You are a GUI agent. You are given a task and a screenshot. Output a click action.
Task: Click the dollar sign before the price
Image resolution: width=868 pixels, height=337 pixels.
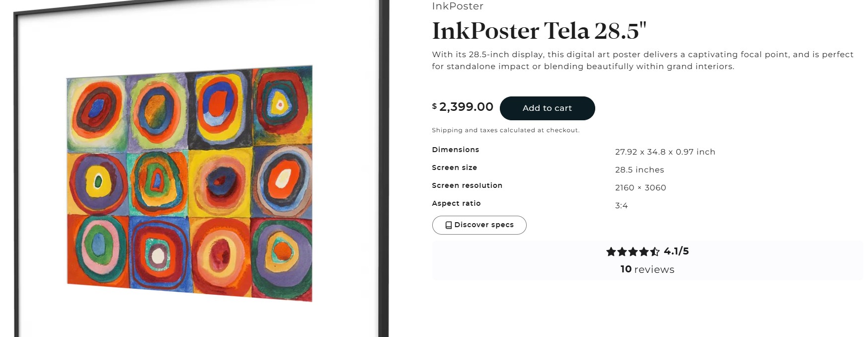(x=434, y=106)
